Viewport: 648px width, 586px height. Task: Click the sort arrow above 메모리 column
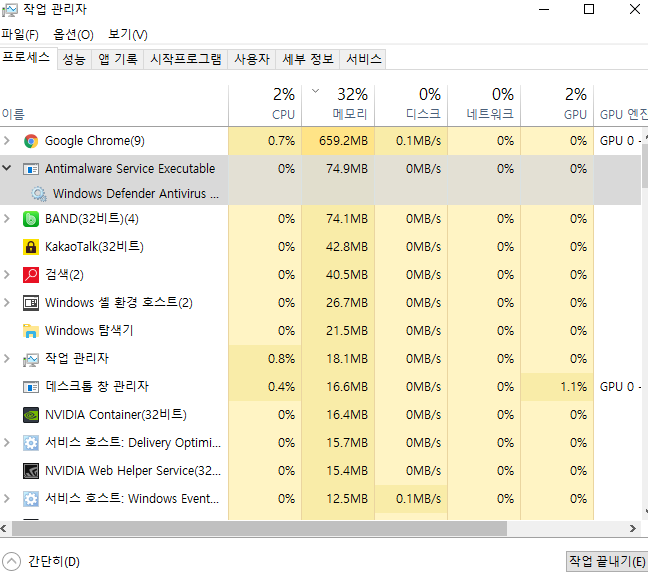coord(315,91)
